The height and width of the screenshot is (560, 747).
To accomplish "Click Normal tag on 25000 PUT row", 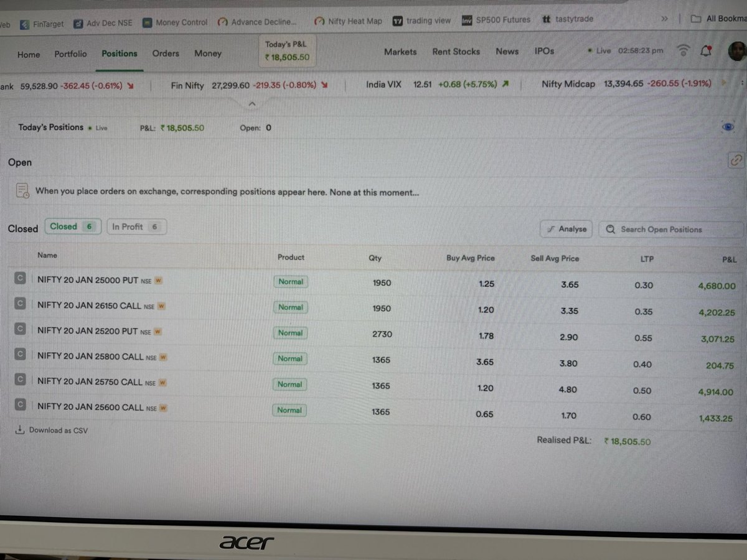I will tap(291, 282).
